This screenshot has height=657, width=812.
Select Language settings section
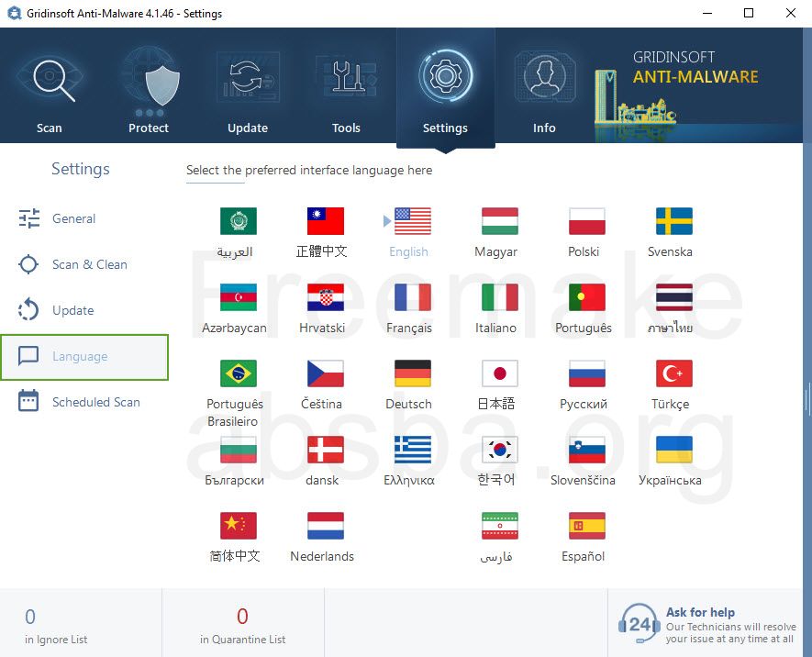[x=84, y=357]
